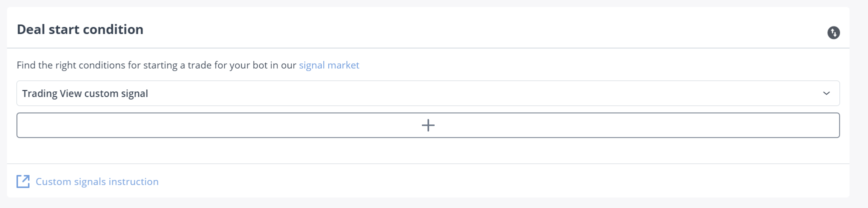Follow the blue 'signal market' hyperlink
Image resolution: width=868 pixels, height=208 pixels.
[329, 65]
